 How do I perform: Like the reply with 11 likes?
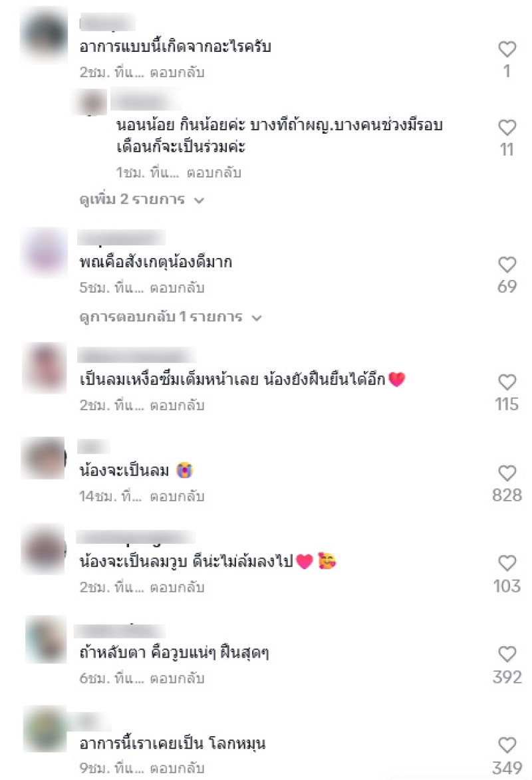(x=507, y=128)
